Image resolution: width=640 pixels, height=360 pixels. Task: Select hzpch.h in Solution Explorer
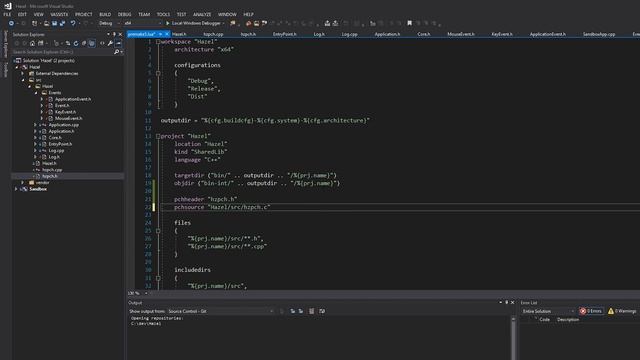tap(50, 176)
